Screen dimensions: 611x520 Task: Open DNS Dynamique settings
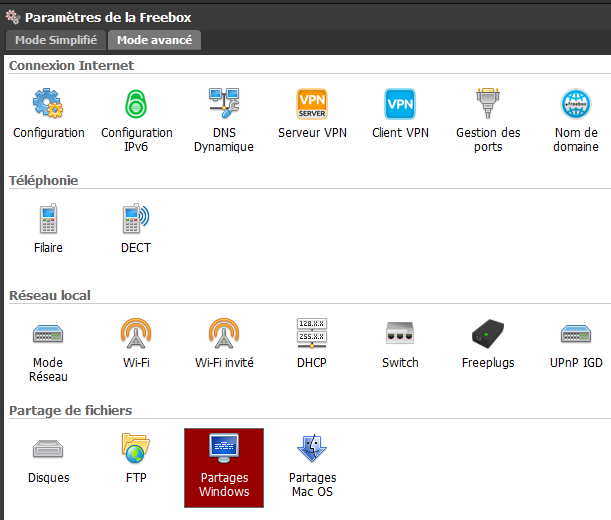coord(224,105)
